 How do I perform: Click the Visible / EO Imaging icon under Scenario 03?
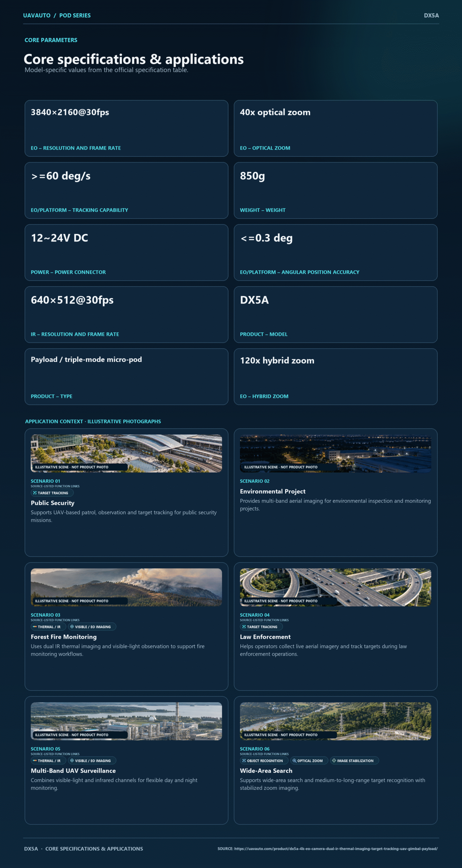72,627
